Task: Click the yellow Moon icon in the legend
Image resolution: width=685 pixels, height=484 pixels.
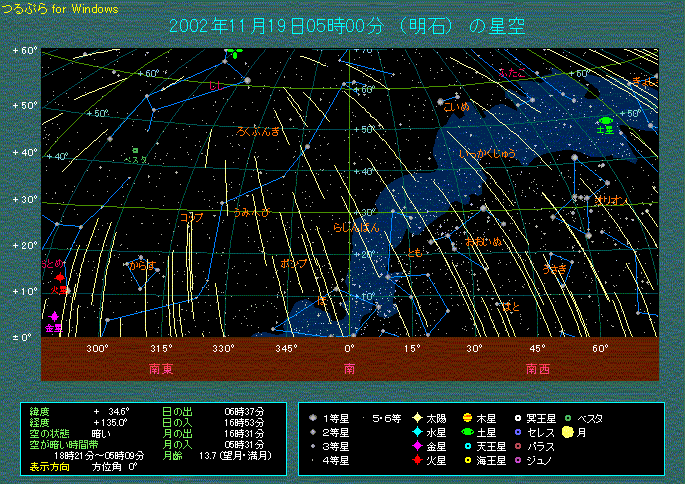Action: (x=567, y=432)
